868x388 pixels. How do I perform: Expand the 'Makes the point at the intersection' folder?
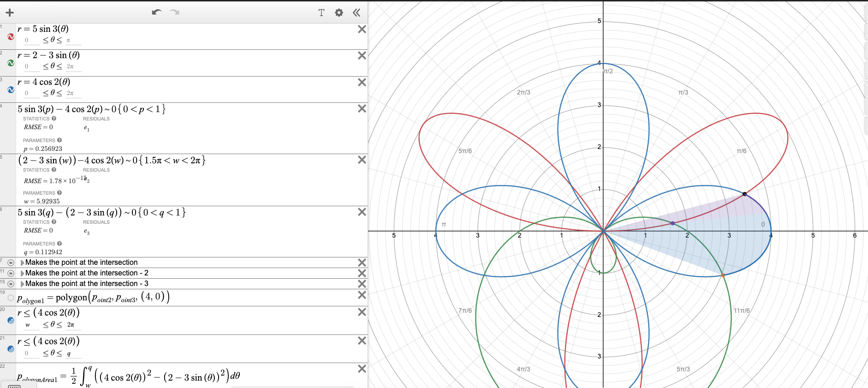[x=22, y=263]
